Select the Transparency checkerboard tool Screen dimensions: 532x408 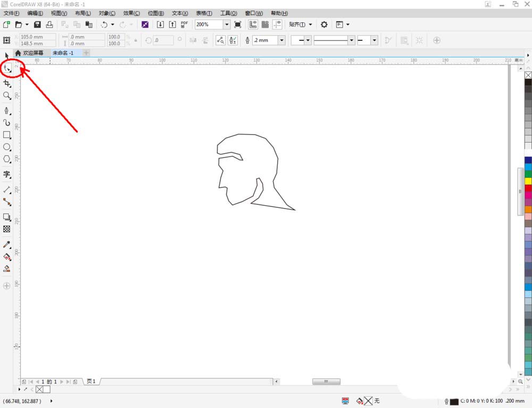point(7,229)
